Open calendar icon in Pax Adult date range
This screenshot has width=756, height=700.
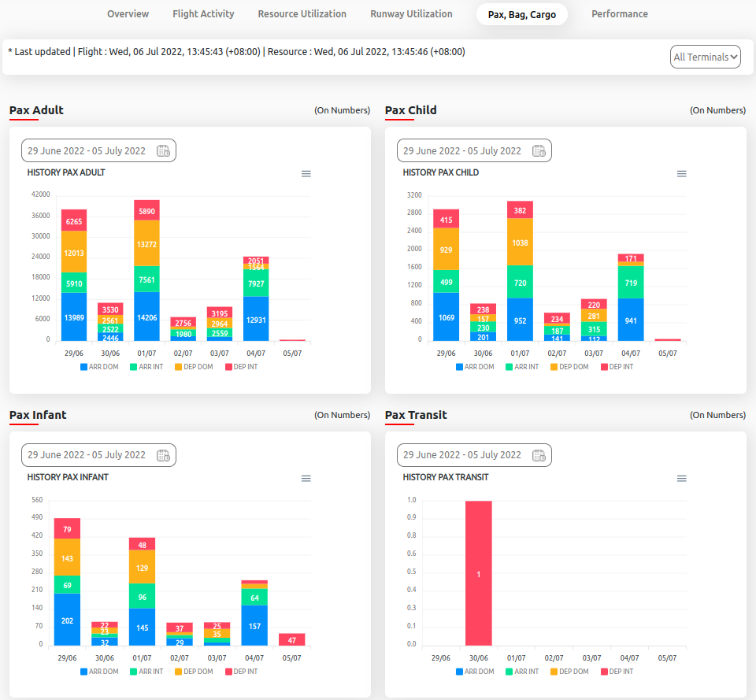point(164,151)
